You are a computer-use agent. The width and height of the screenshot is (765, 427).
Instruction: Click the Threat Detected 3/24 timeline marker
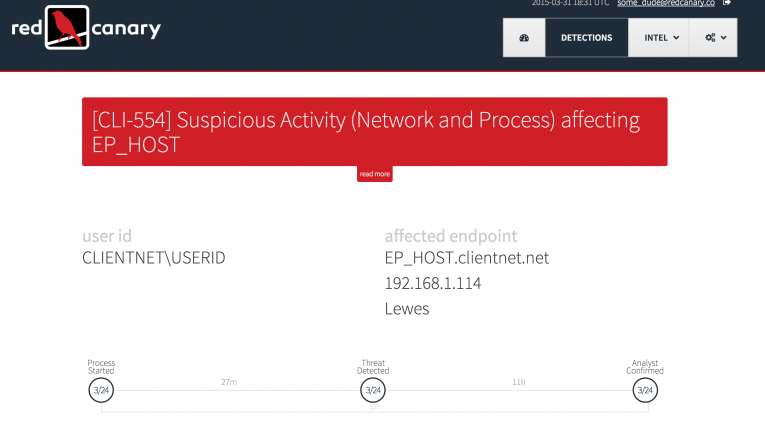pos(374,390)
